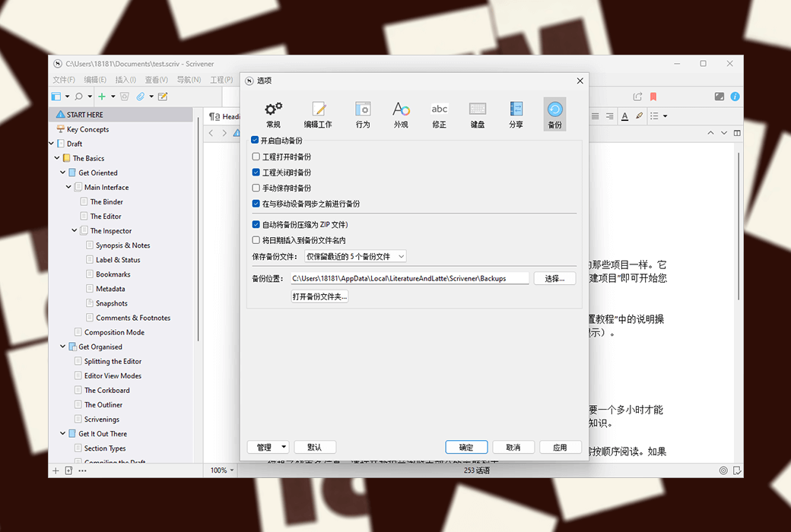
Task: Click the Trash icon in main toolbar
Action: (125, 97)
